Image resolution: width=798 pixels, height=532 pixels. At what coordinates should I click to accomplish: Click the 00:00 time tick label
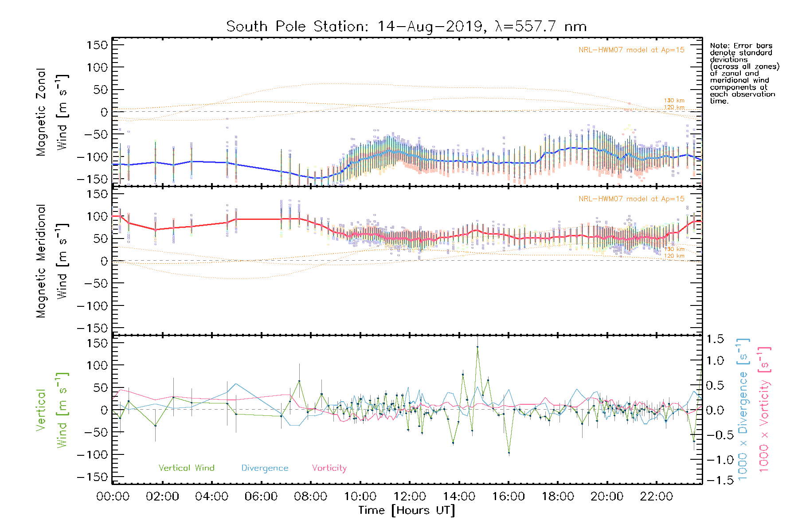[113, 497]
